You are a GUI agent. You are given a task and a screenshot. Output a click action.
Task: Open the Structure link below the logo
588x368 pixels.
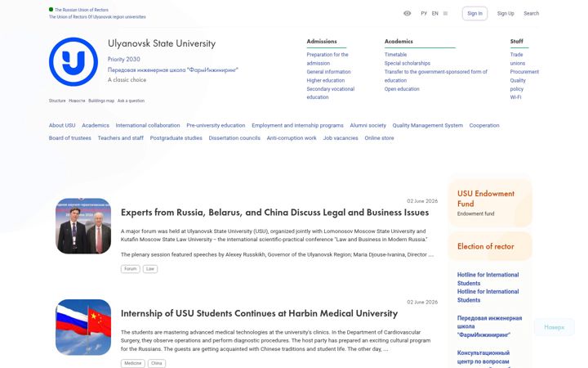pyautogui.click(x=57, y=101)
